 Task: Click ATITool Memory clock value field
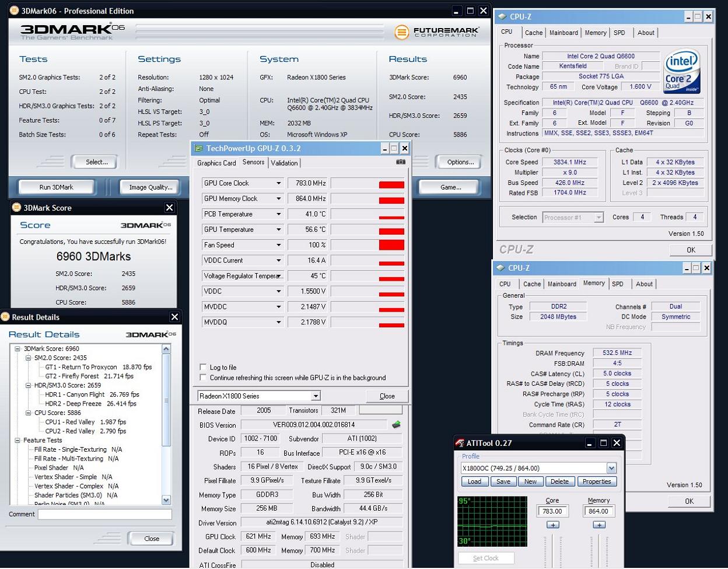pyautogui.click(x=598, y=511)
